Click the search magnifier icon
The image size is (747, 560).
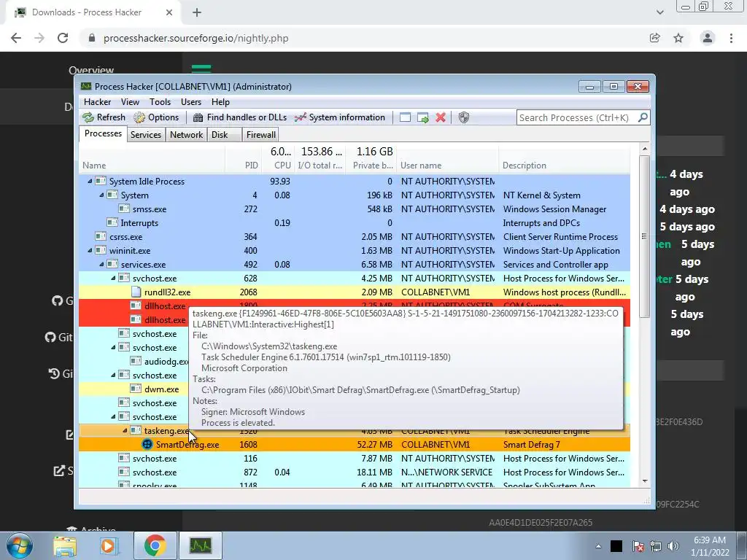(x=643, y=117)
